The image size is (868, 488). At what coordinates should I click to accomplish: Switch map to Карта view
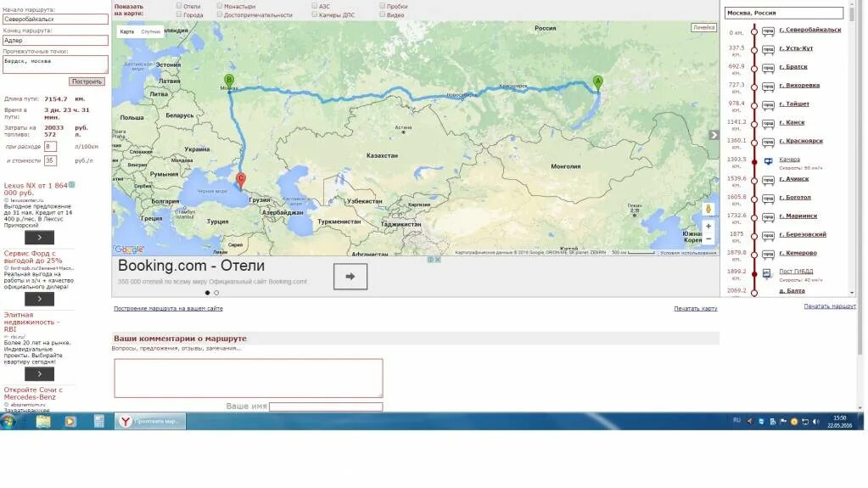coord(126,31)
